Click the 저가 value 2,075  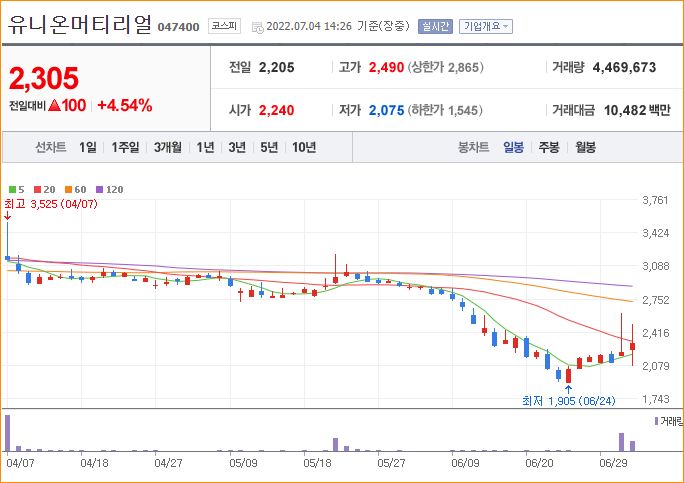coord(386,110)
